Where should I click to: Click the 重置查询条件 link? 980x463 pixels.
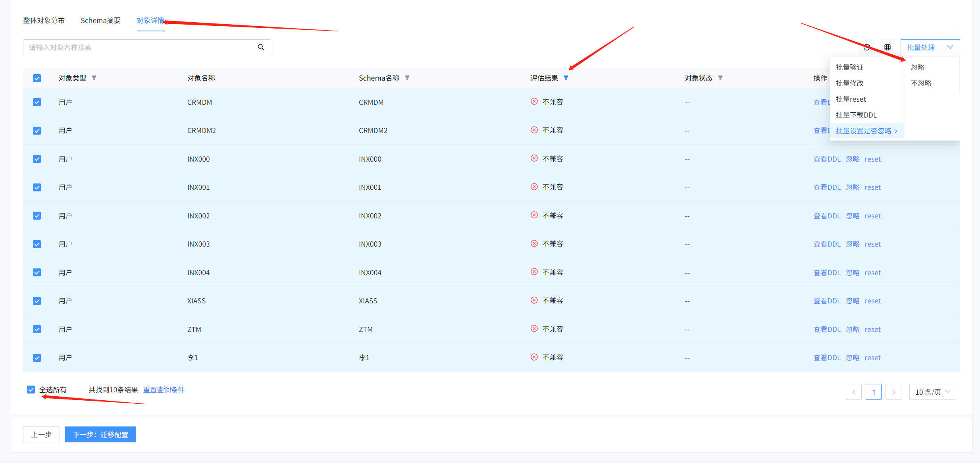click(164, 390)
